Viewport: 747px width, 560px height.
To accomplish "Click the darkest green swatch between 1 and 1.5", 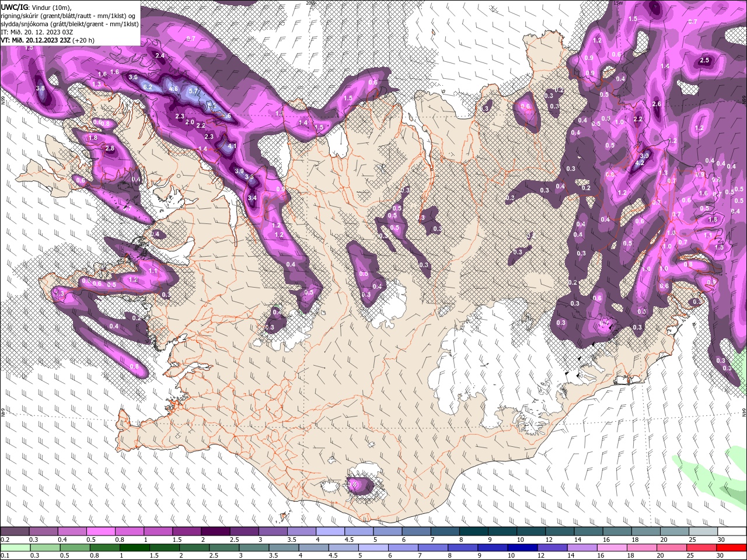I will pyautogui.click(x=135, y=547).
